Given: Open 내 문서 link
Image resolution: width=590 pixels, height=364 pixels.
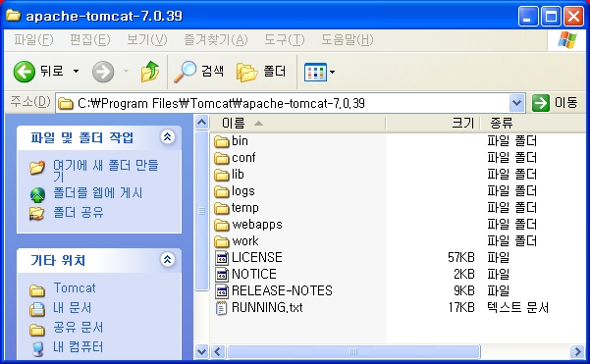Looking at the screenshot, I should 73,308.
